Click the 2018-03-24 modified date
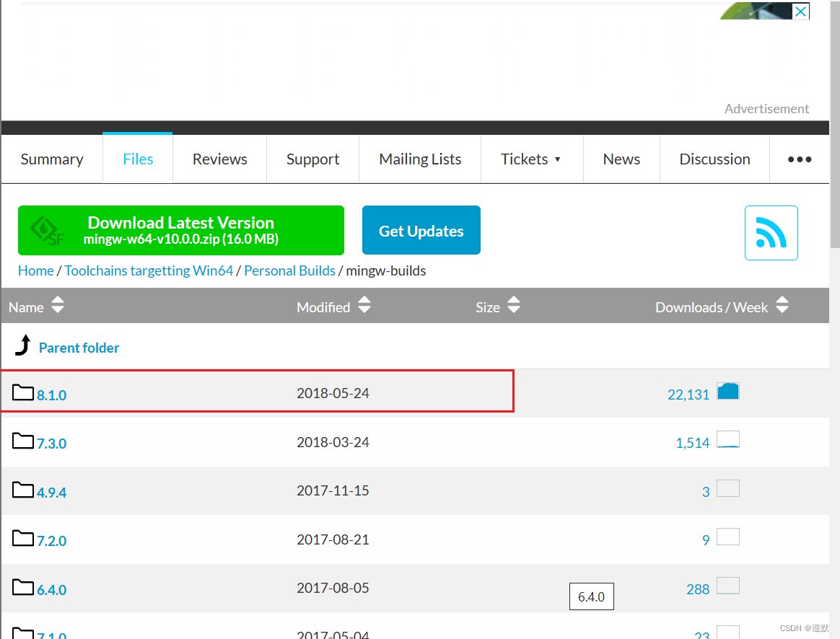Image resolution: width=840 pixels, height=639 pixels. pos(333,443)
